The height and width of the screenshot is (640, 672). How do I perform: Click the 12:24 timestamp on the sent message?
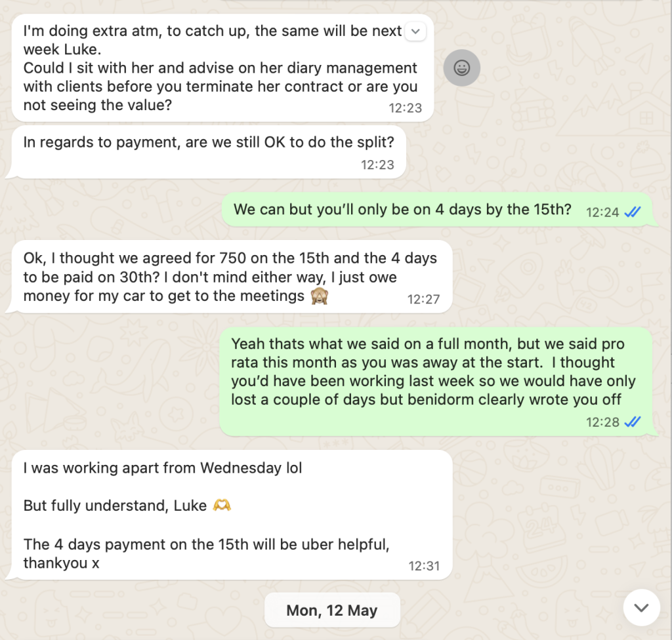click(602, 212)
